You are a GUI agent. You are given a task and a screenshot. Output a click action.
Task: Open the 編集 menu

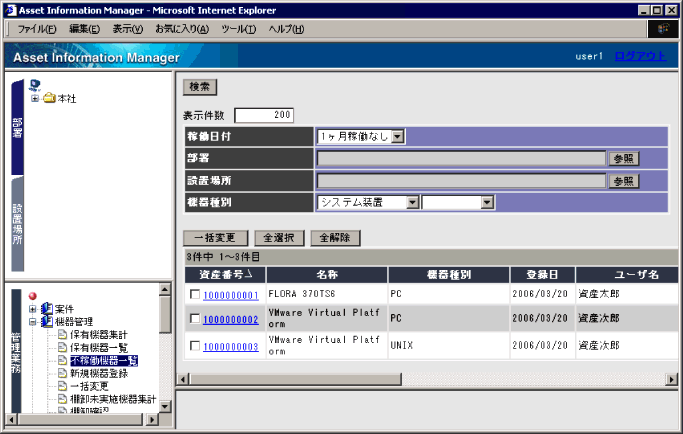(85, 29)
